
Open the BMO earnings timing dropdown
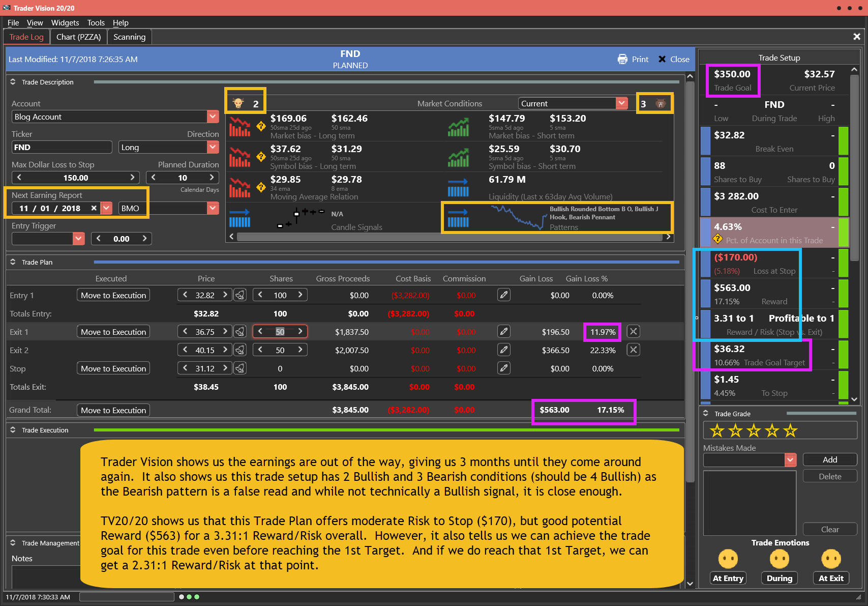pos(213,208)
